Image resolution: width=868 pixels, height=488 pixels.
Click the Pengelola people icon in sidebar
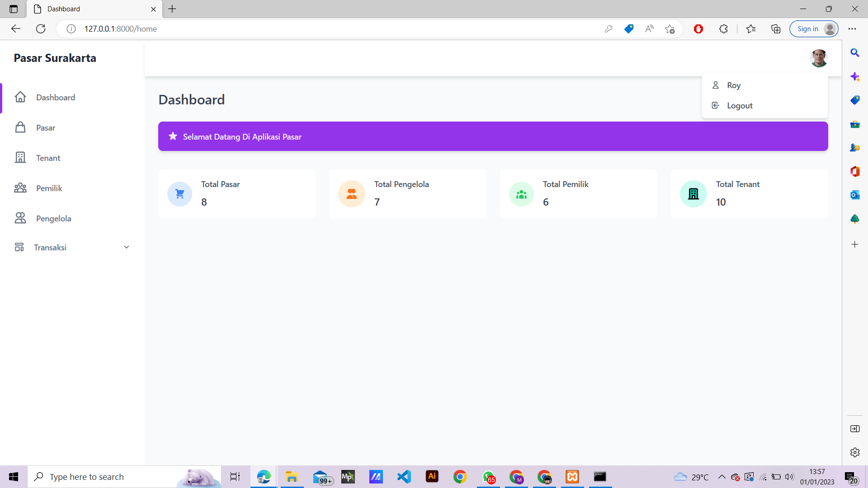[x=20, y=218]
